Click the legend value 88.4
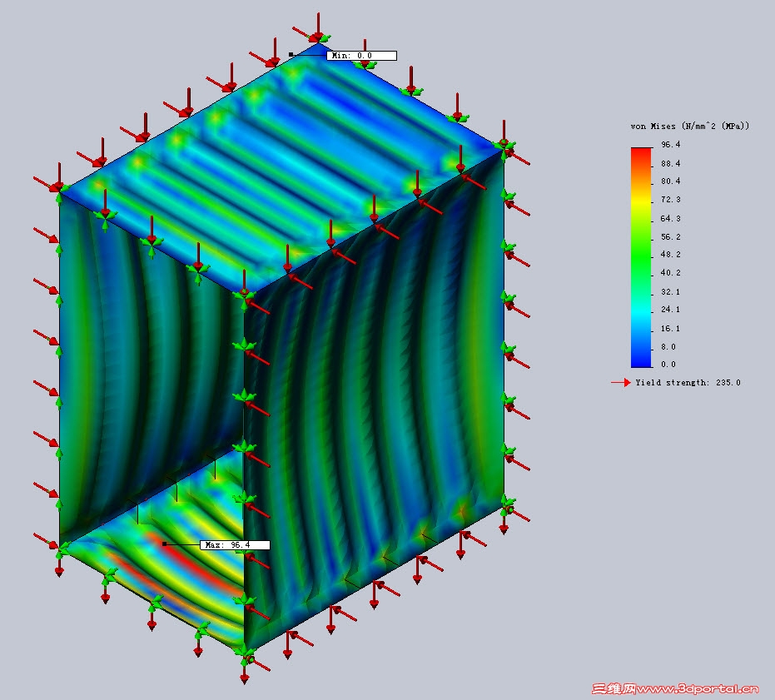Viewport: 775px width, 700px height. click(671, 163)
